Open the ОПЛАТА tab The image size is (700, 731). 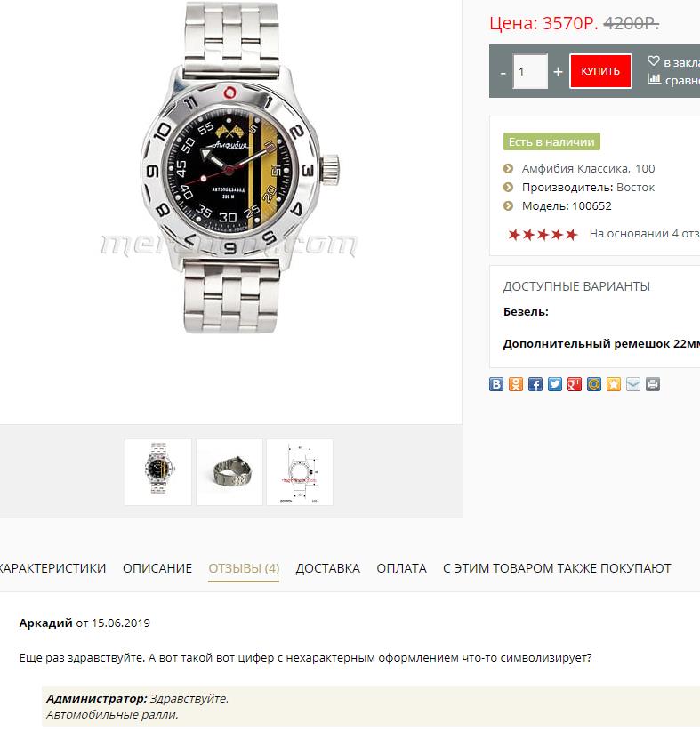tap(401, 568)
